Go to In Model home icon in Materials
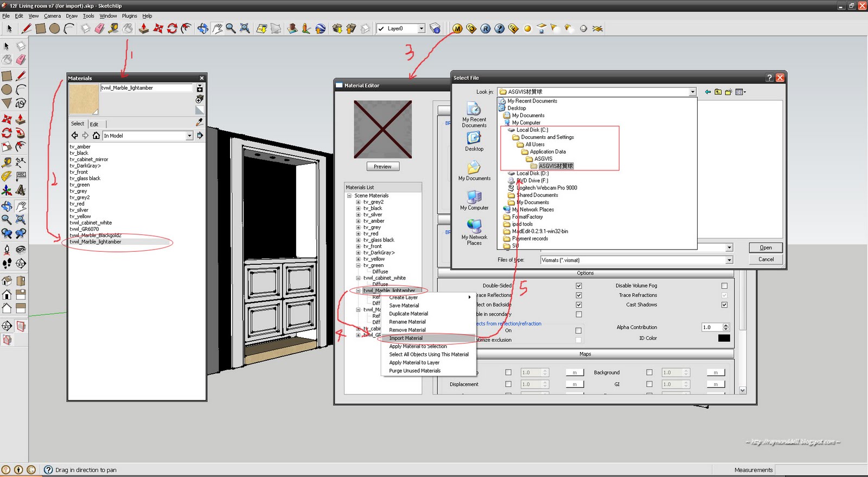 click(96, 136)
